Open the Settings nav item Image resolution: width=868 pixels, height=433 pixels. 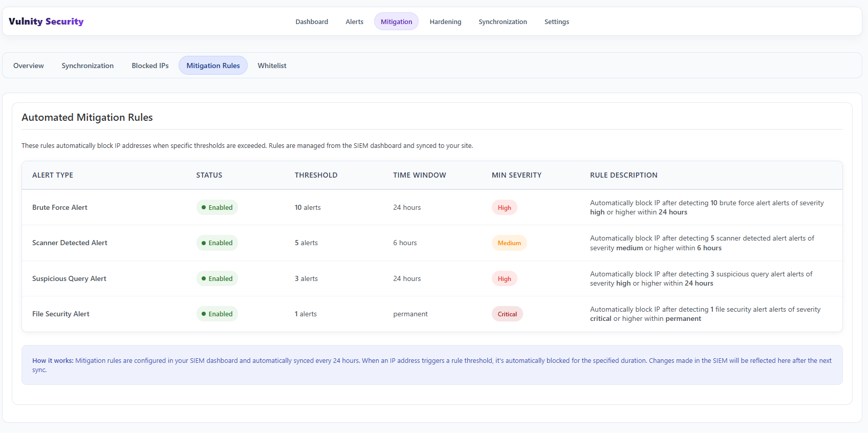556,21
